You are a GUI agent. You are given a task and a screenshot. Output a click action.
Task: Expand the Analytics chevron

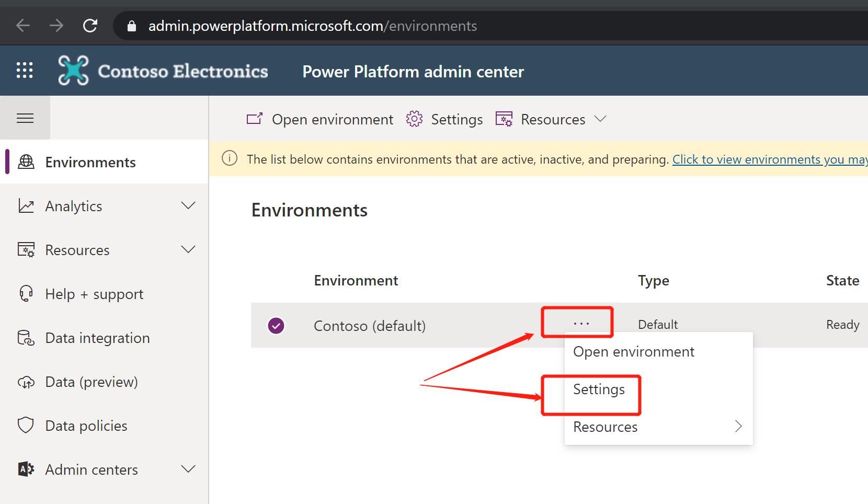coord(188,205)
